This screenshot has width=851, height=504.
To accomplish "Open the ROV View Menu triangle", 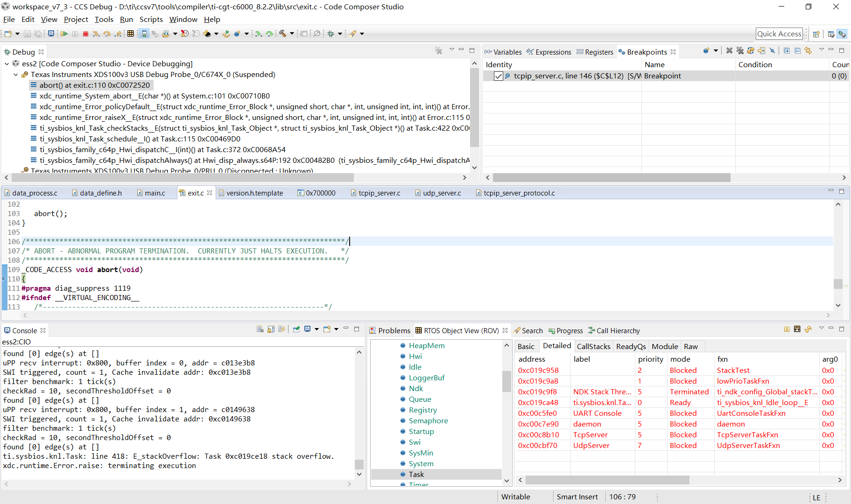I will tap(822, 328).
